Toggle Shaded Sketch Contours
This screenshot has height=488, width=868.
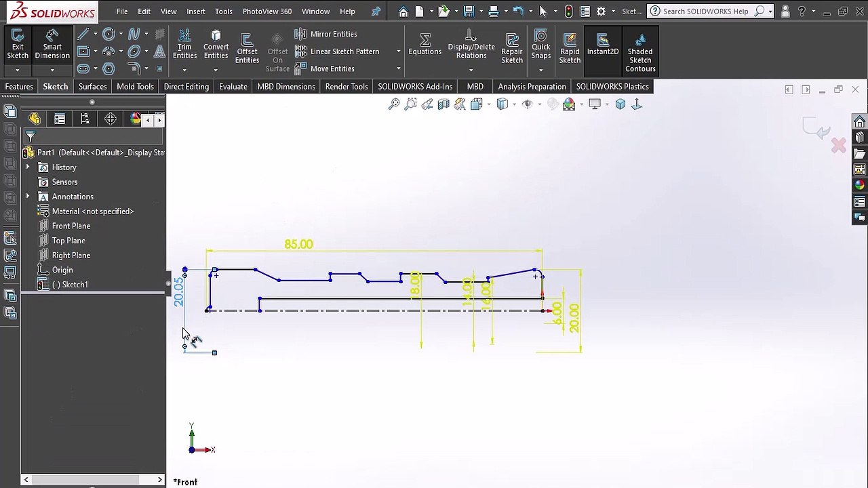point(640,52)
